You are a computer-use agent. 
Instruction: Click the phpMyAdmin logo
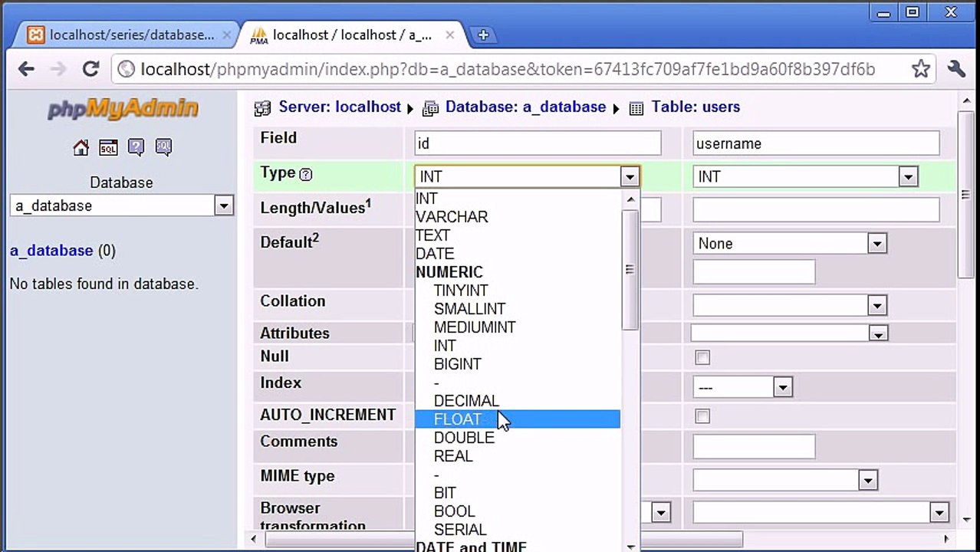click(123, 109)
